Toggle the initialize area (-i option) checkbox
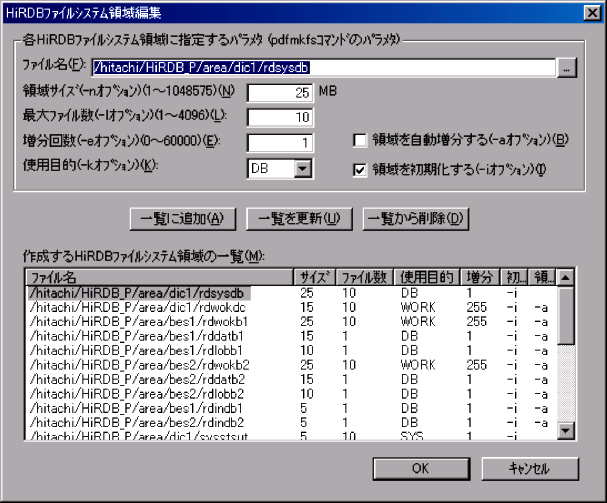Image resolution: width=607 pixels, height=503 pixels. tap(360, 170)
